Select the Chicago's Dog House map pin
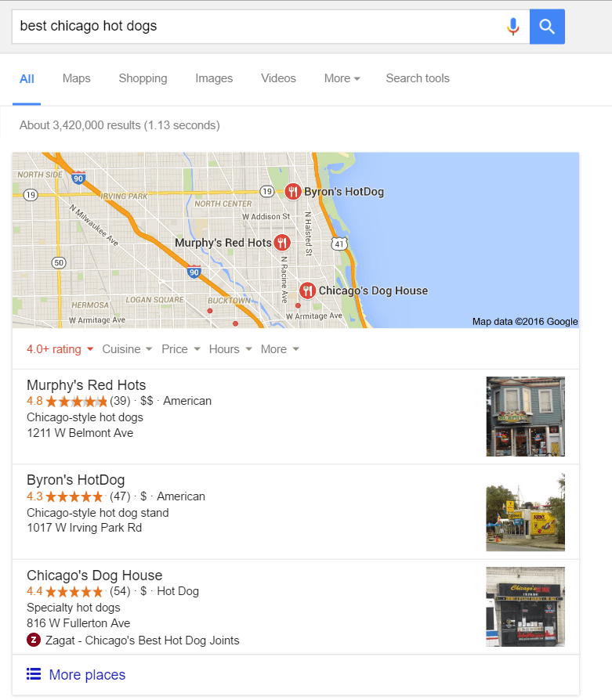Screen dimensions: 612x700 tap(307, 290)
